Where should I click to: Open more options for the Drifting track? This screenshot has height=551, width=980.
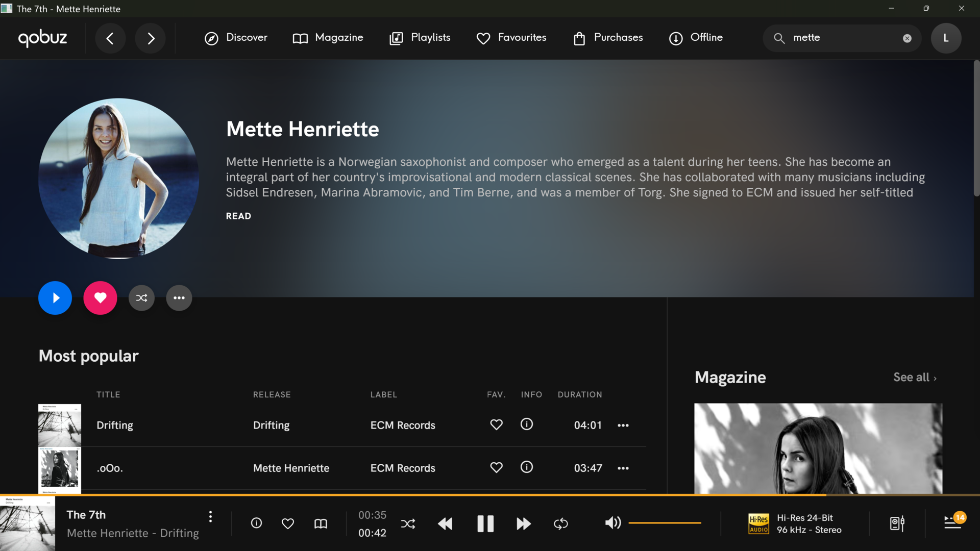623,425
